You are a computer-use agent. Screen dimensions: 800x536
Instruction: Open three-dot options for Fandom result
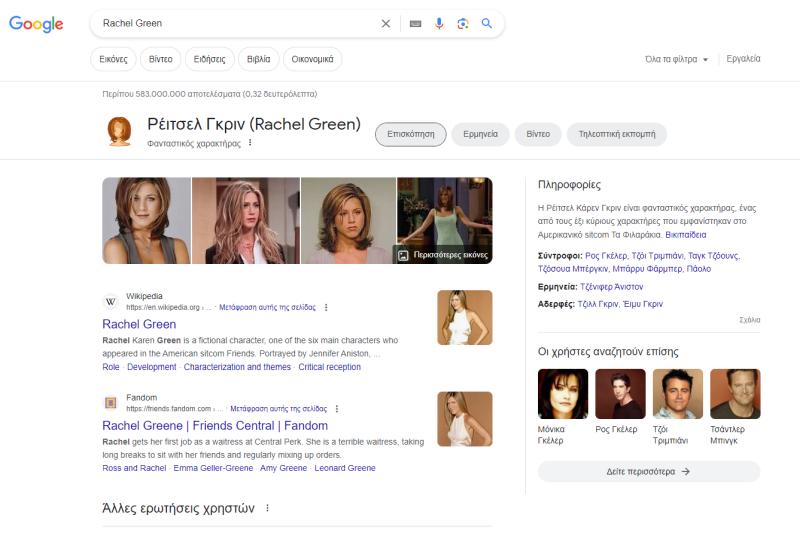[x=337, y=409]
